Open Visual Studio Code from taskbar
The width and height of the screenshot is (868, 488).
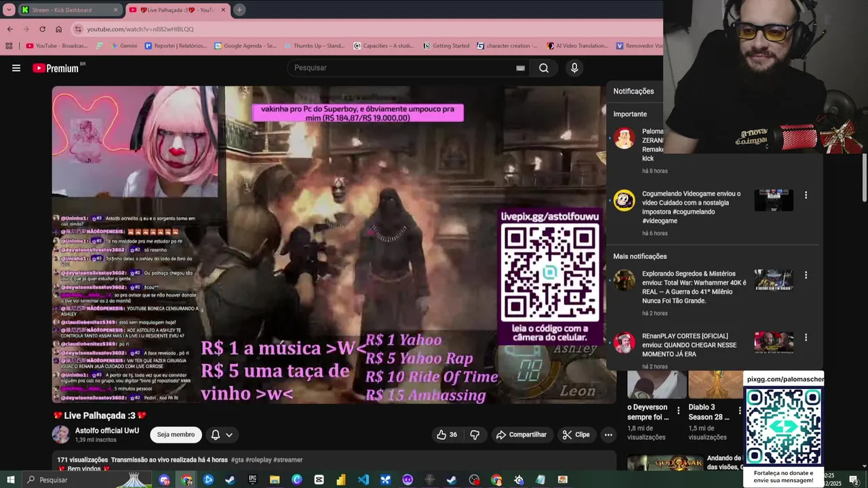click(363, 480)
